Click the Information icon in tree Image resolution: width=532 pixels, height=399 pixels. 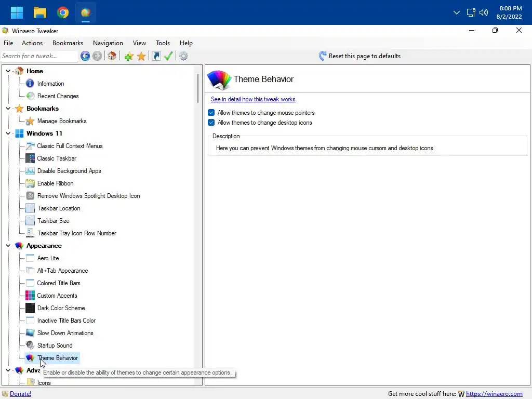click(30, 84)
